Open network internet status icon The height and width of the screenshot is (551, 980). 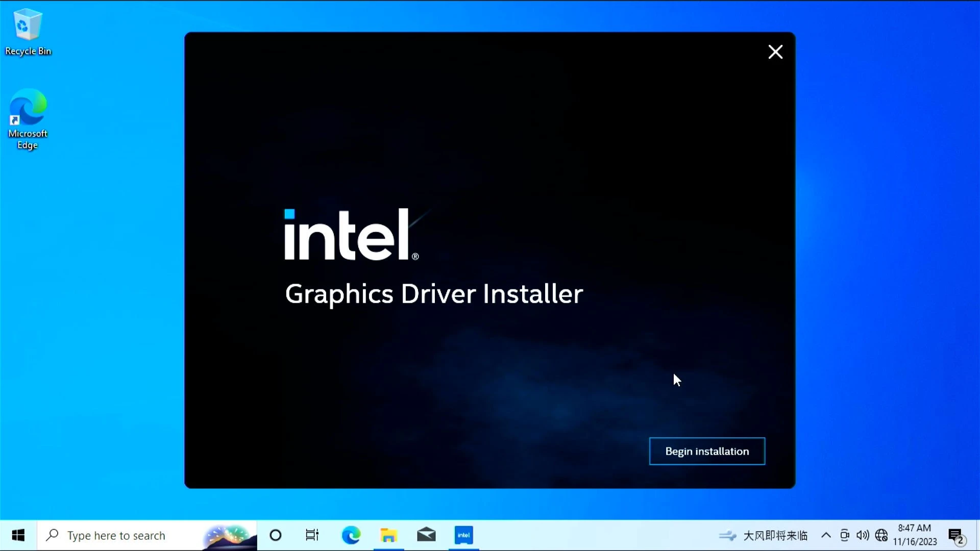tap(881, 535)
